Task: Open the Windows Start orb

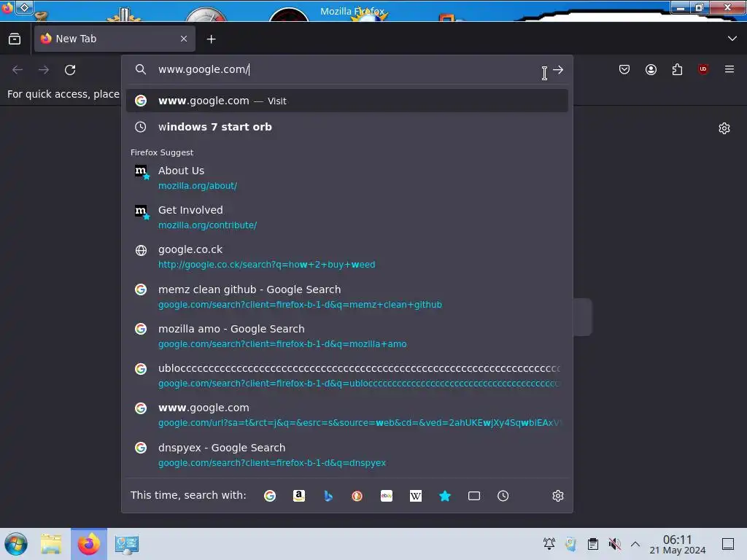Action: click(x=16, y=544)
